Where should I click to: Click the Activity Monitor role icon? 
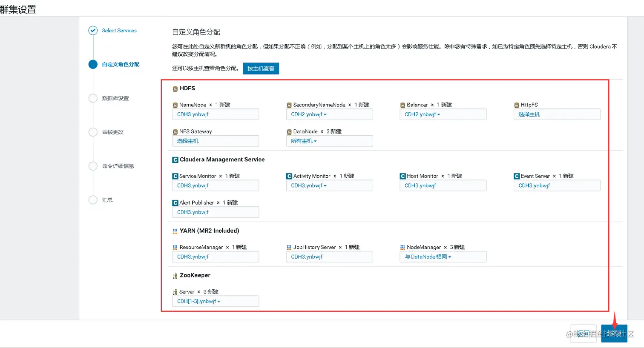289,176
